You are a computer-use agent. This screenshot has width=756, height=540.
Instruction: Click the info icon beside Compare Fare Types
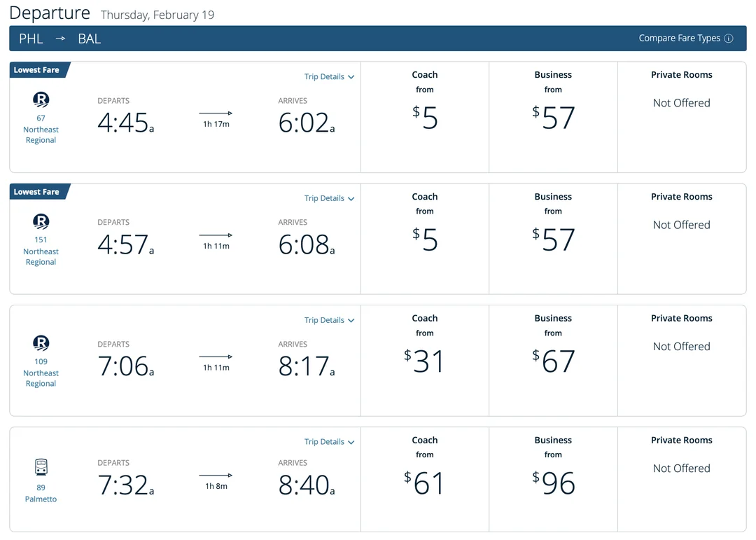click(x=729, y=39)
